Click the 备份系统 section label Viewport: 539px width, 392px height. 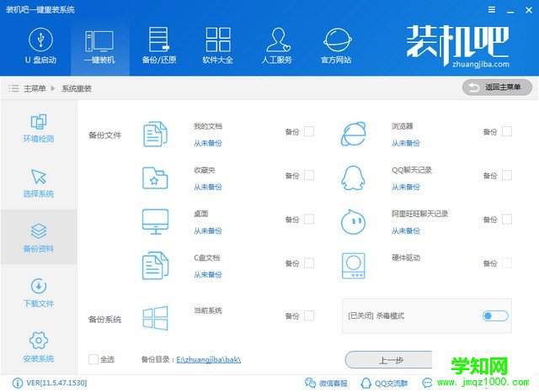[104, 320]
